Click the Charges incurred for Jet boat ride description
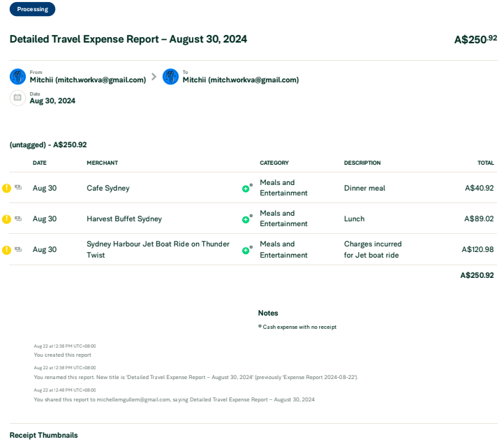504x444 pixels. 373,249
